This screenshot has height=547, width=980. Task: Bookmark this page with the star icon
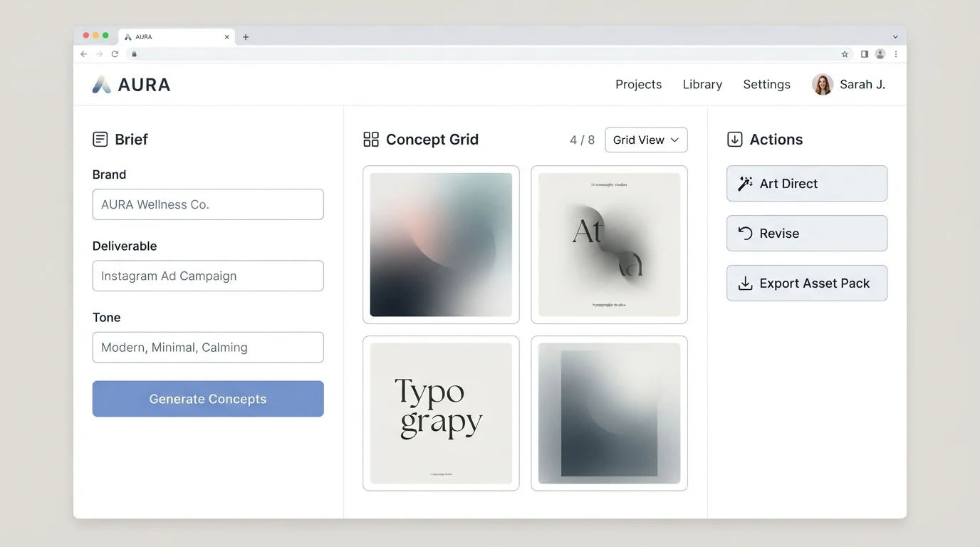845,54
